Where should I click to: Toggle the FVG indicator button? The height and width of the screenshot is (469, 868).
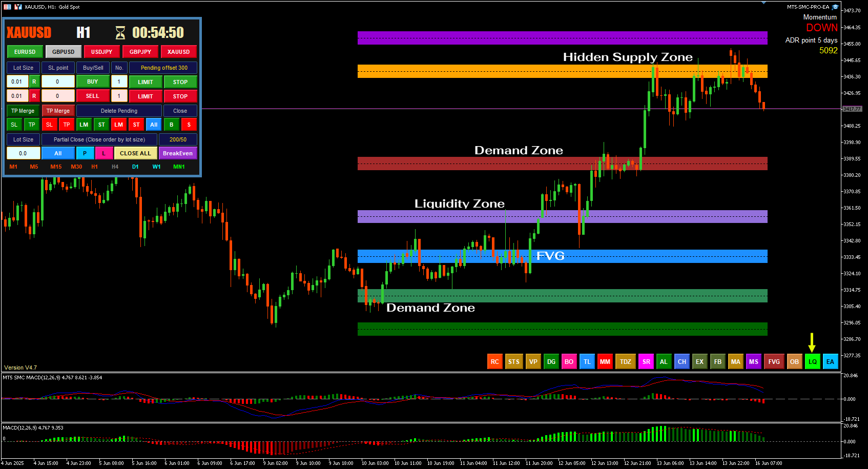tap(774, 361)
